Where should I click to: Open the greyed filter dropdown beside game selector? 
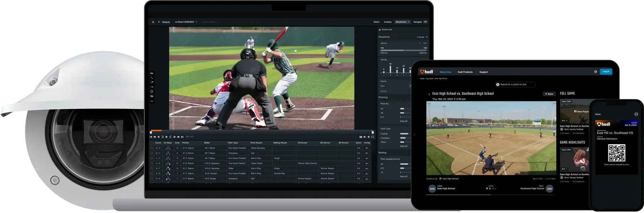[210, 22]
